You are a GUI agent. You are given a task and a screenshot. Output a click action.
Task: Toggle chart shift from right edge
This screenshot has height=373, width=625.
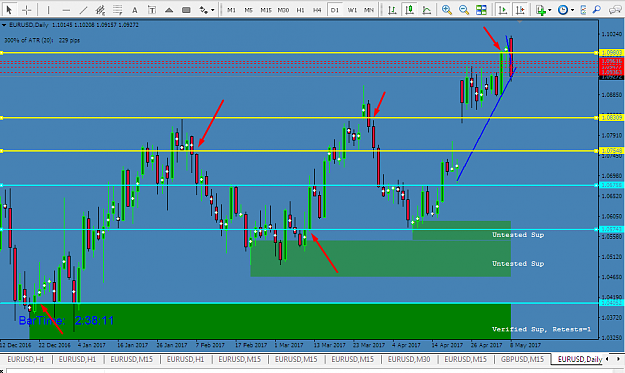pyautogui.click(x=520, y=10)
